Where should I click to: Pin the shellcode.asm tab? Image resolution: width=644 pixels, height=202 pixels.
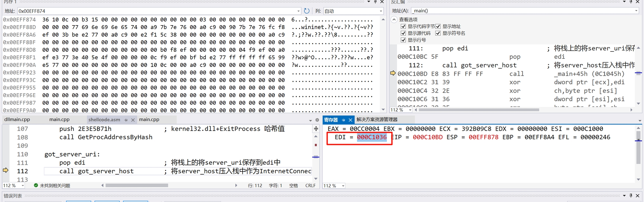pyautogui.click(x=126, y=120)
